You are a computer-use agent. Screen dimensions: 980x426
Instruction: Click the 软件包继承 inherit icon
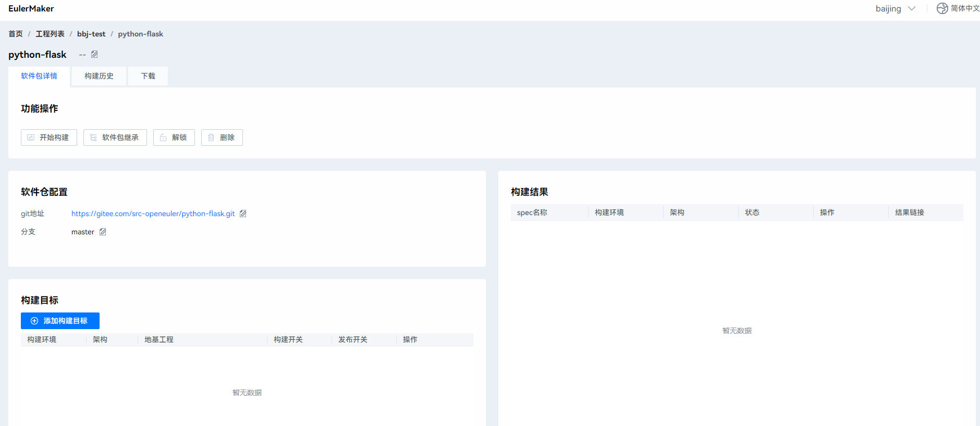pos(93,137)
